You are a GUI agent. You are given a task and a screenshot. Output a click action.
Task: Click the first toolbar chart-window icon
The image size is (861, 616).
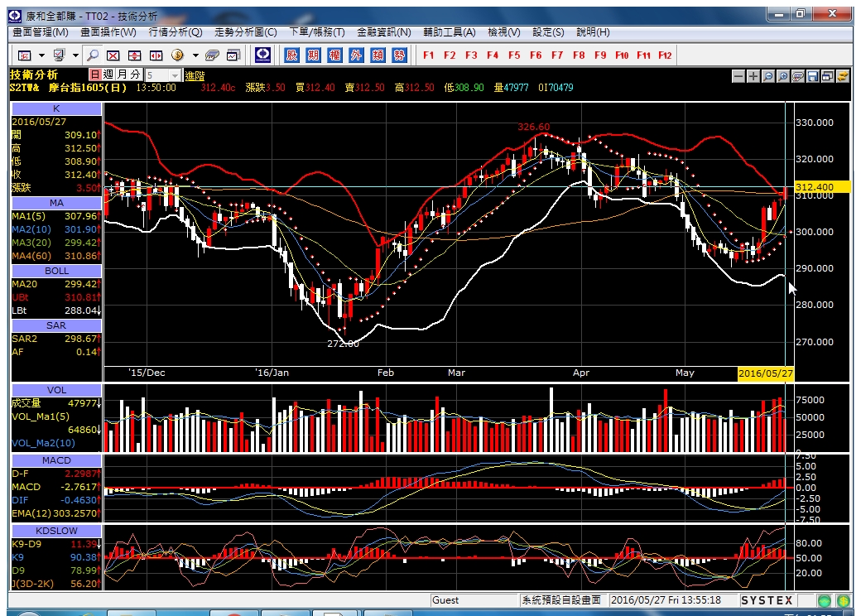24,55
